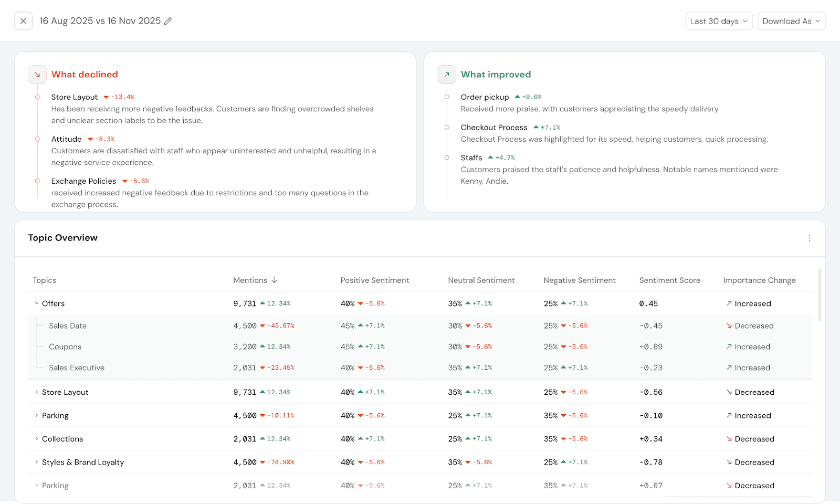Select the Sales Executive sub-topic

77,368
